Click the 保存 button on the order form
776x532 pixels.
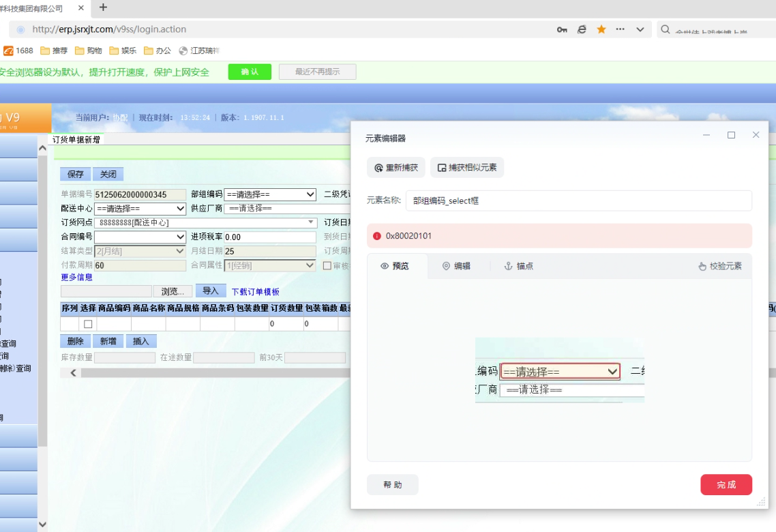pos(75,174)
